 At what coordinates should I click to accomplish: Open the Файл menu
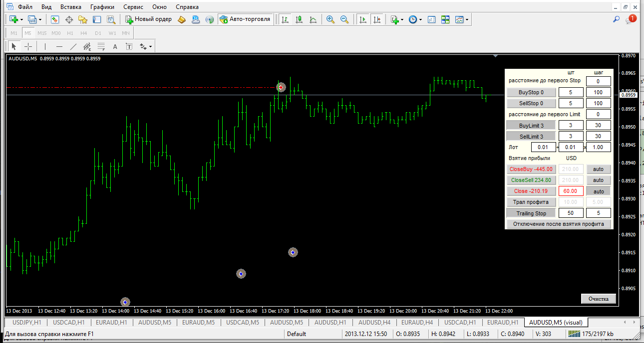[25, 7]
